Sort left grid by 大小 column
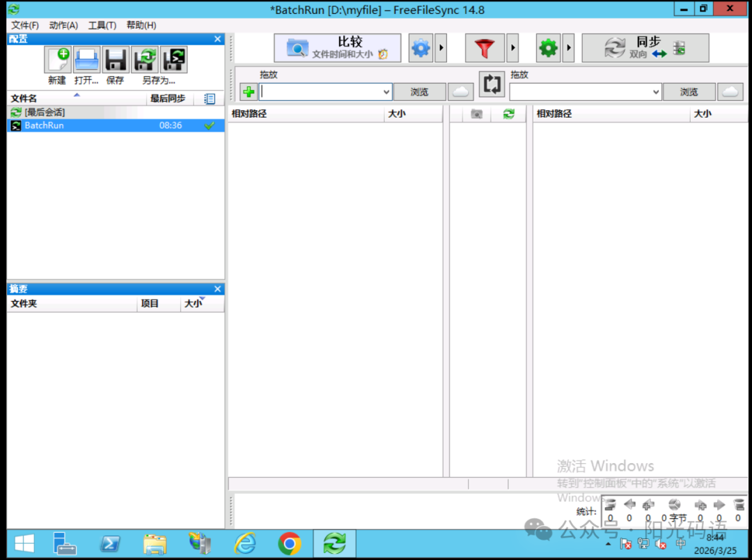Screen dimensions: 752x560 point(413,114)
